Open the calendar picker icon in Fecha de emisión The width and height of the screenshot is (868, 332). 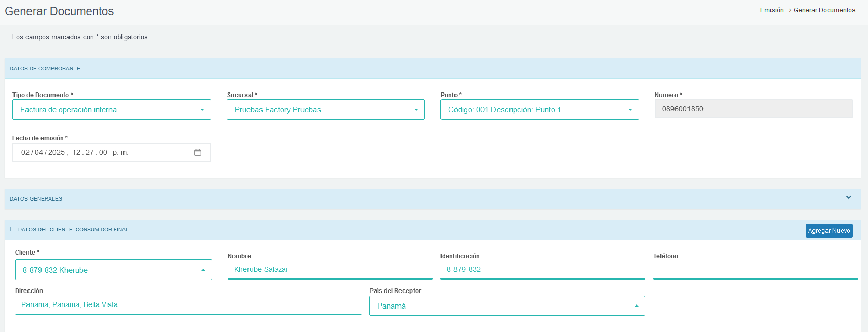[x=198, y=152]
